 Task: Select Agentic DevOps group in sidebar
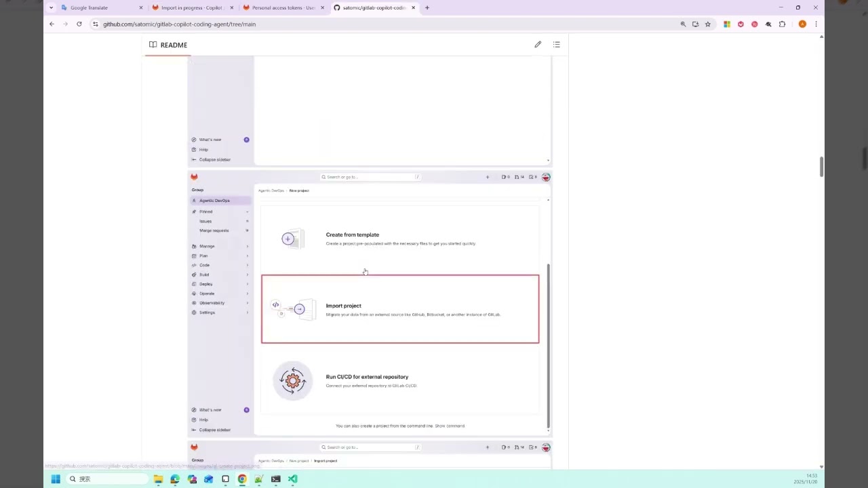tap(220, 201)
